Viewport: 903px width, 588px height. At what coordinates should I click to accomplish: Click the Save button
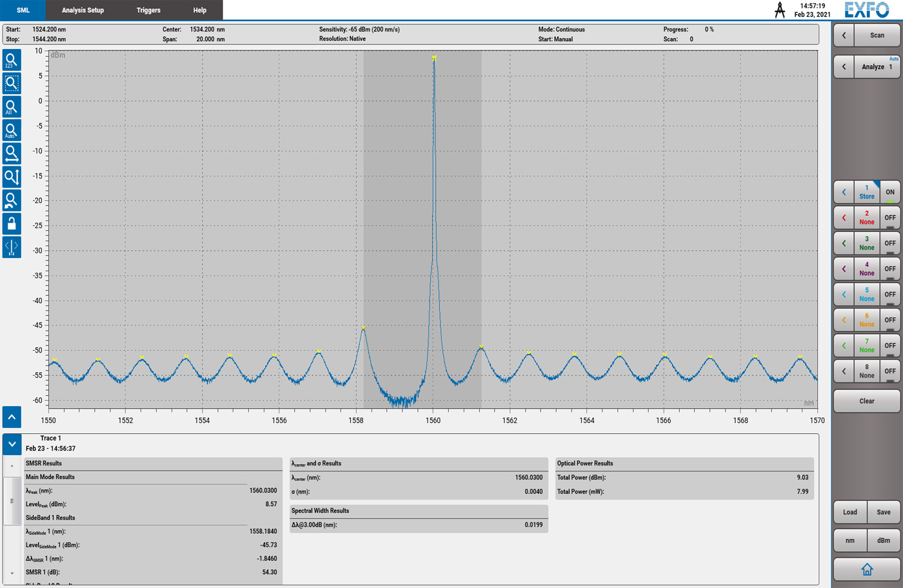point(883,513)
